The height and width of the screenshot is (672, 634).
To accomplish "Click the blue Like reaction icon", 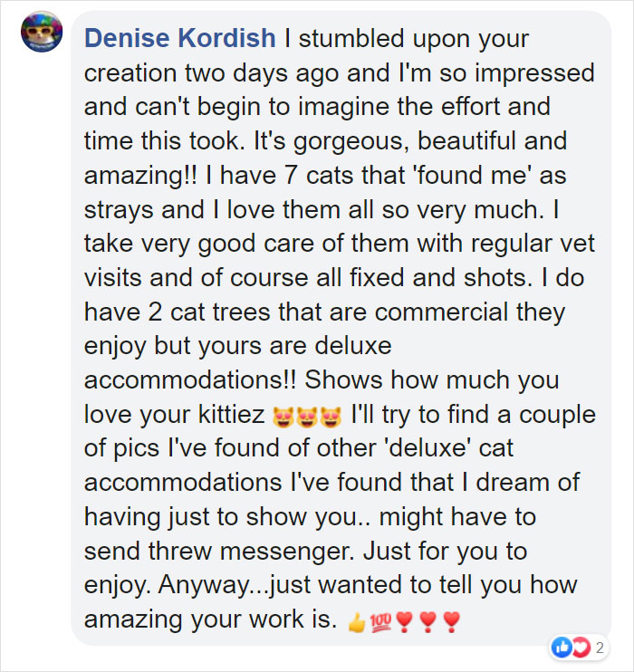I will click(562, 648).
